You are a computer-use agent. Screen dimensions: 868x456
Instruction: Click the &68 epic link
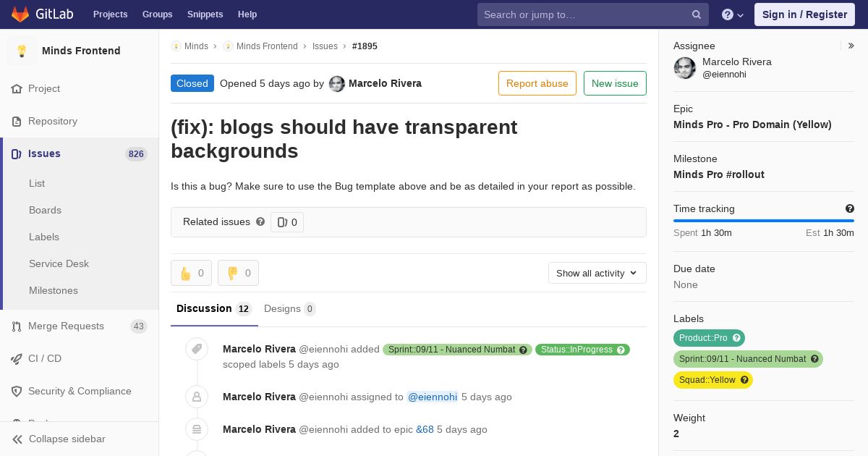point(425,429)
